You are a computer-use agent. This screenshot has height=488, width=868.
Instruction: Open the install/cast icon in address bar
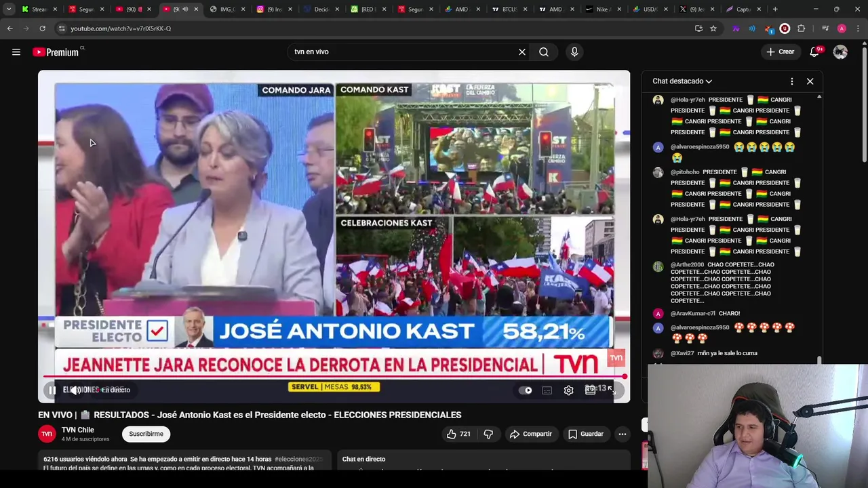[x=698, y=28]
